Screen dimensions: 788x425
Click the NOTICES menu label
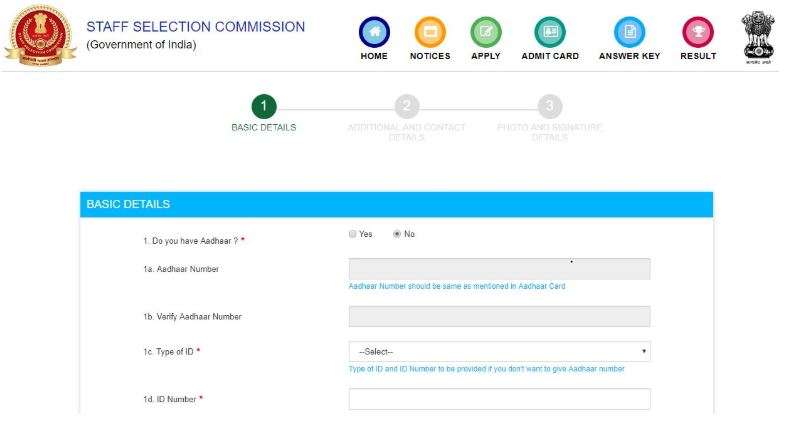(430, 56)
